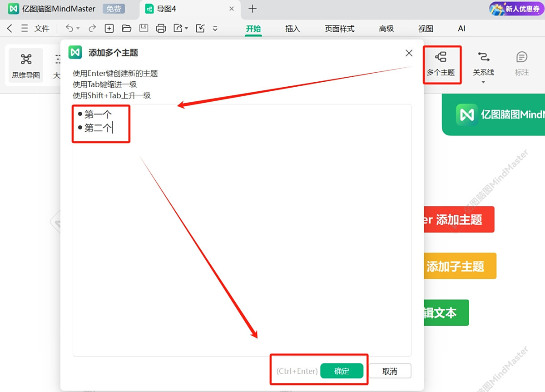
Task: Click the export share icon
Action: (x=178, y=29)
